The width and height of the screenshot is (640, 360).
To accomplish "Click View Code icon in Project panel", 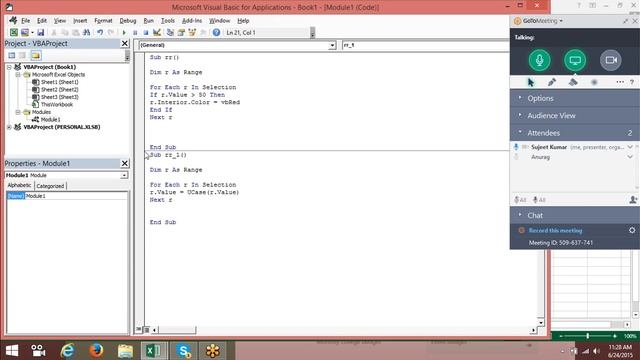I will point(11,56).
